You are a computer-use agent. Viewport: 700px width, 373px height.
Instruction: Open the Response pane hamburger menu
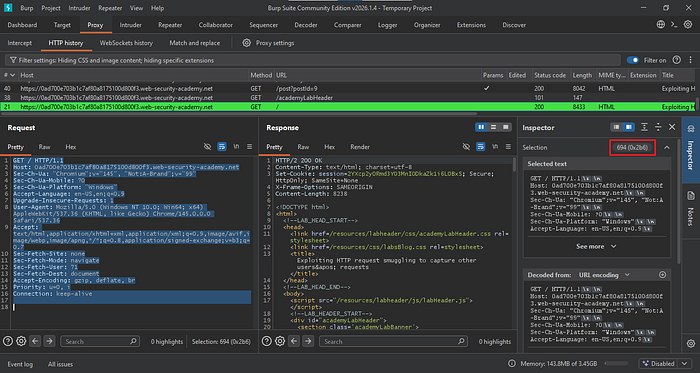click(x=508, y=146)
